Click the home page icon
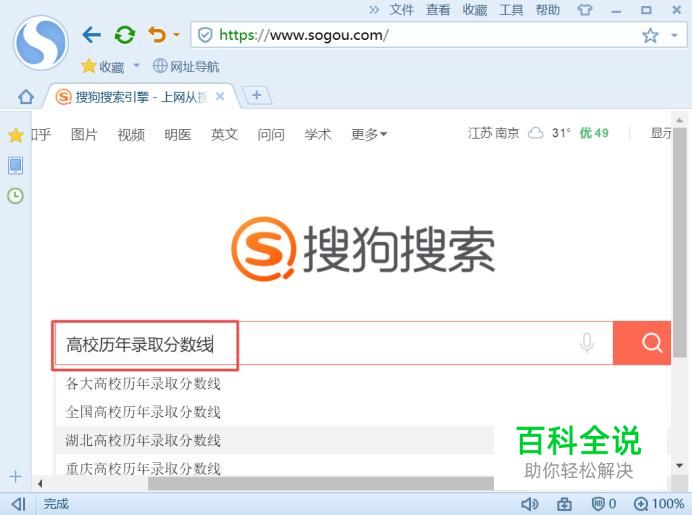 [26, 96]
